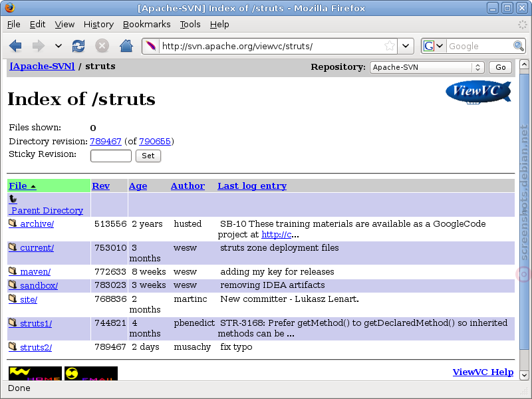The image size is (532, 399).
Task: Open the Help menu
Action: point(219,25)
